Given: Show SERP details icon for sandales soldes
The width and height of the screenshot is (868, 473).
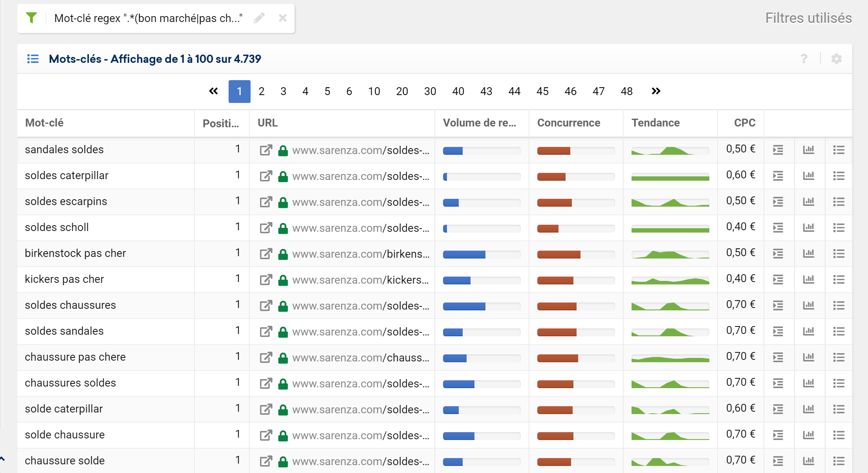Looking at the screenshot, I should [778, 150].
